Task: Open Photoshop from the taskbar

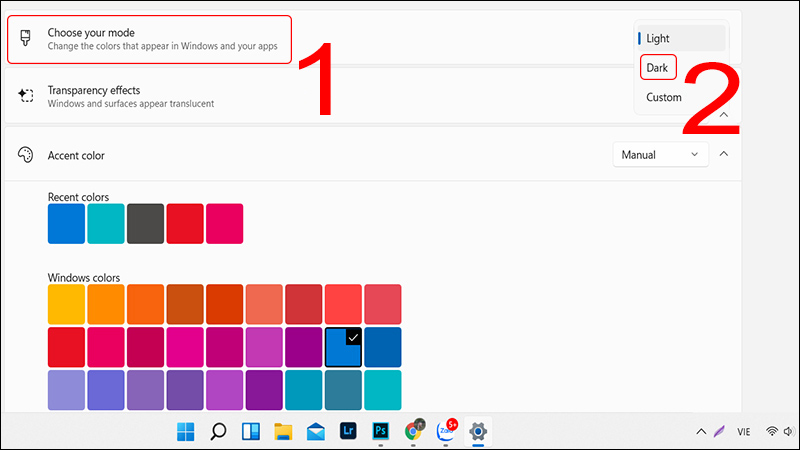Action: click(x=381, y=432)
